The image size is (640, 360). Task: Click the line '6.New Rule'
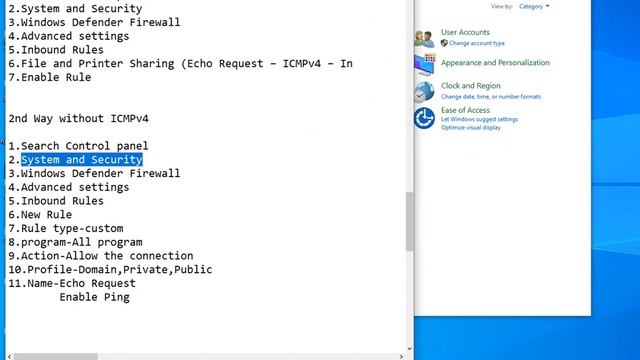[40, 214]
